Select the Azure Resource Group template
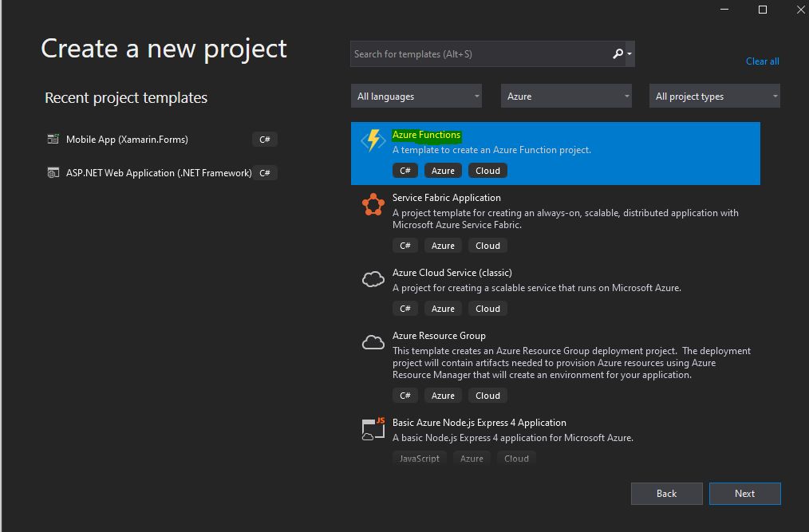 pyautogui.click(x=555, y=366)
